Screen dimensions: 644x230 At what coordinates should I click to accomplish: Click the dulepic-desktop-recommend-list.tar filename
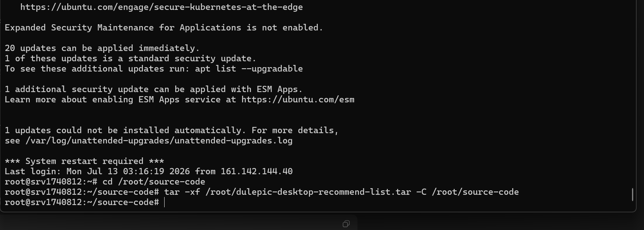pyautogui.click(x=324, y=192)
